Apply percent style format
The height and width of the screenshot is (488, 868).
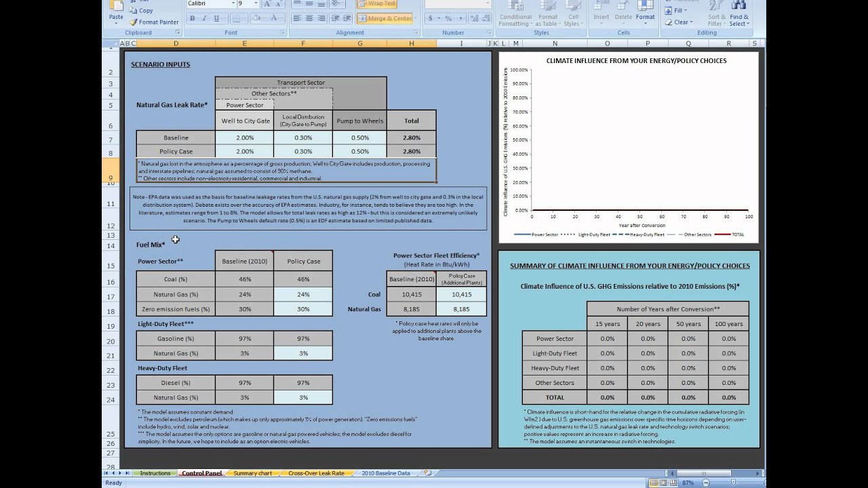(447, 18)
